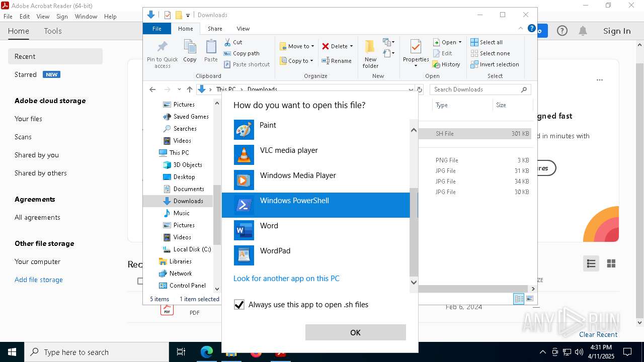The width and height of the screenshot is (644, 362).
Task: Open Explorer help icon
Action: [x=531, y=29]
